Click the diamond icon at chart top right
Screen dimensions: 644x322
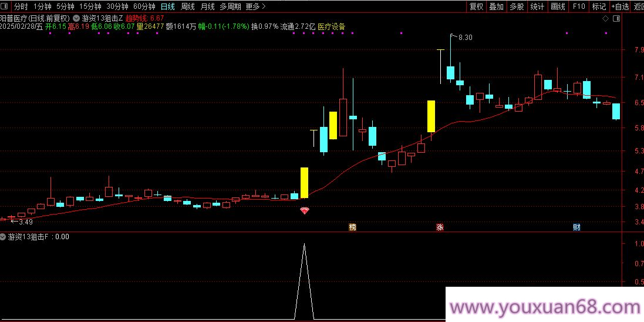(x=605, y=19)
